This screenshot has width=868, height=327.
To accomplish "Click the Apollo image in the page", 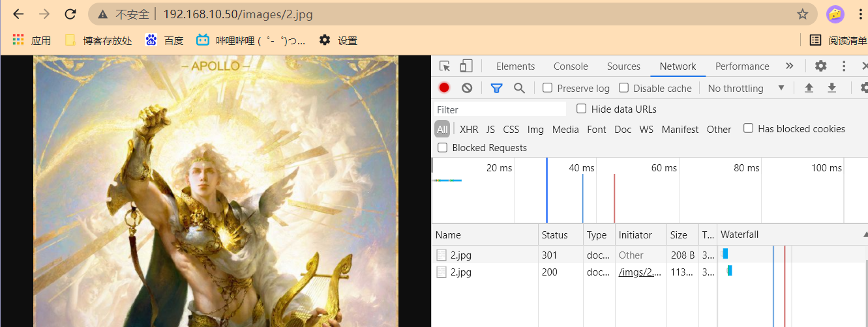I will (x=216, y=191).
